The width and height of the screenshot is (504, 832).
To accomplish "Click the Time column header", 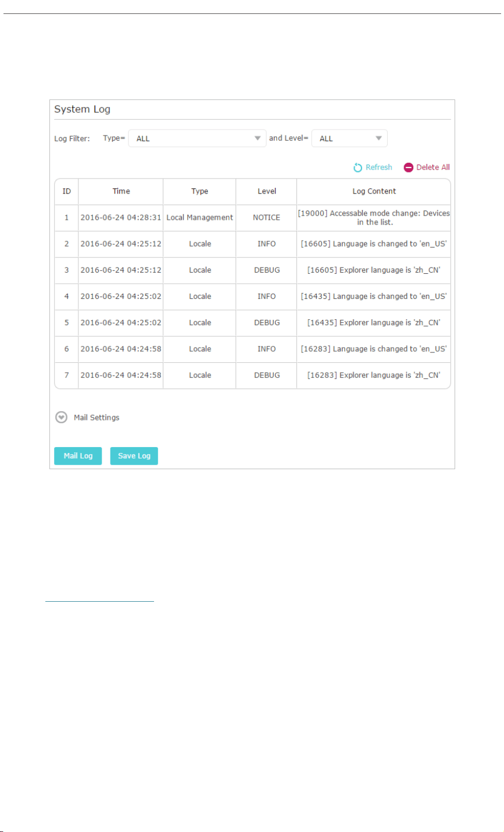I will [121, 191].
